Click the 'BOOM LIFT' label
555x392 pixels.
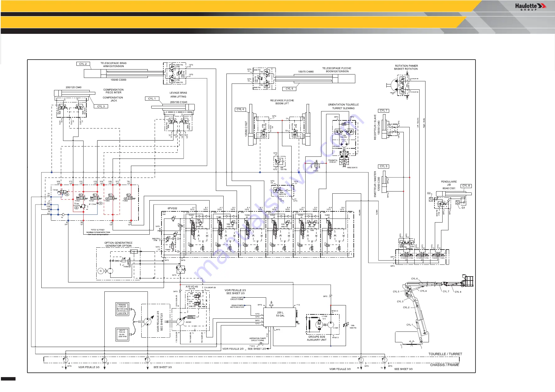[x=282, y=104]
